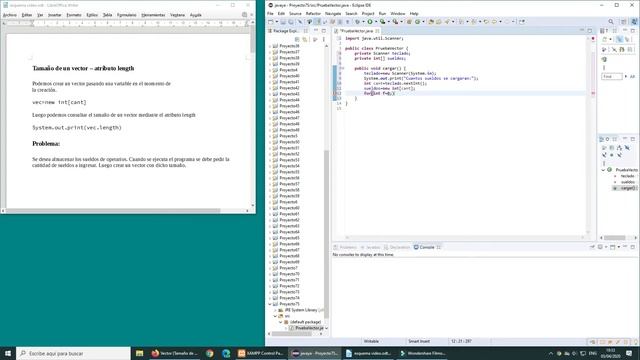The width and height of the screenshot is (640, 360).
Task: Click the Eclipse toolbar search magnifier icon
Action: (x=611, y=22)
